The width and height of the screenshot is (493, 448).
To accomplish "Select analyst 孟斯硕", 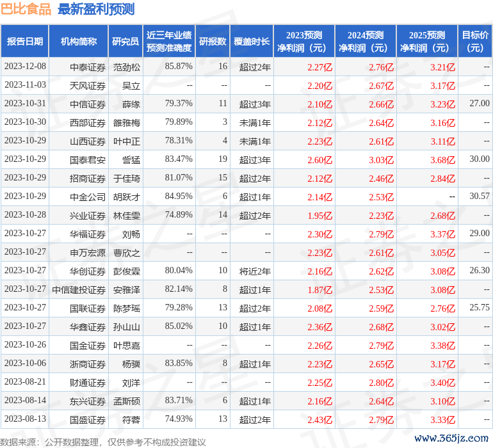I will (x=126, y=401).
